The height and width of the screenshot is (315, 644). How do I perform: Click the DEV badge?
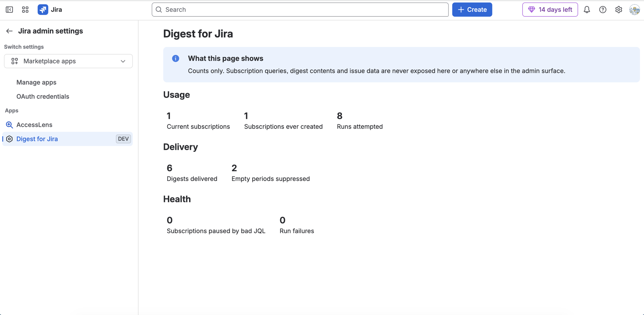[123, 139]
